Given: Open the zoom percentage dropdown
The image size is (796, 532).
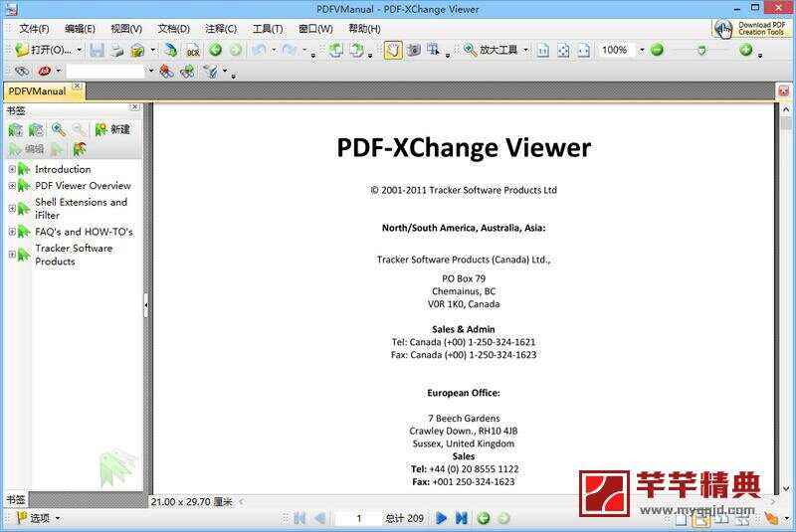Looking at the screenshot, I should click(641, 50).
